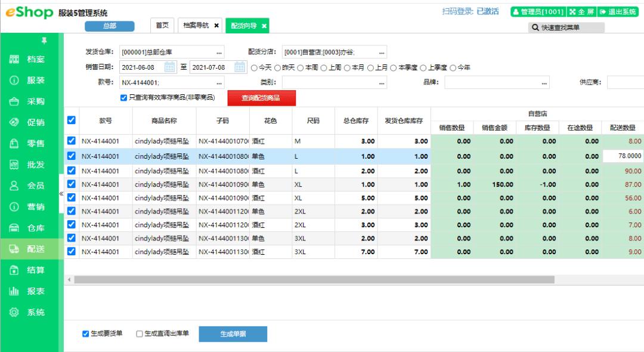This screenshot has height=352, width=644.
Task: Enable the 生成直调出库单 checkbox
Action: [x=138, y=334]
